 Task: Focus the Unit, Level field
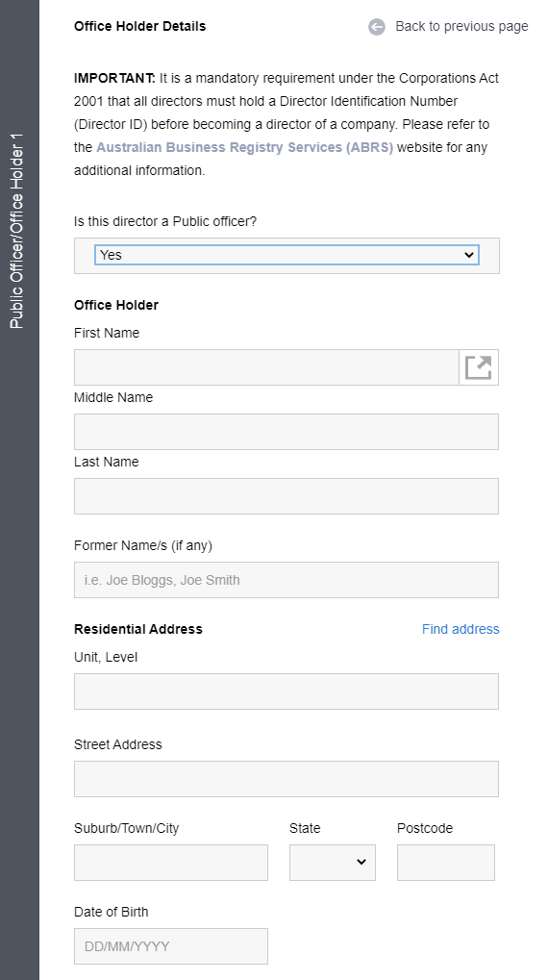point(286,691)
